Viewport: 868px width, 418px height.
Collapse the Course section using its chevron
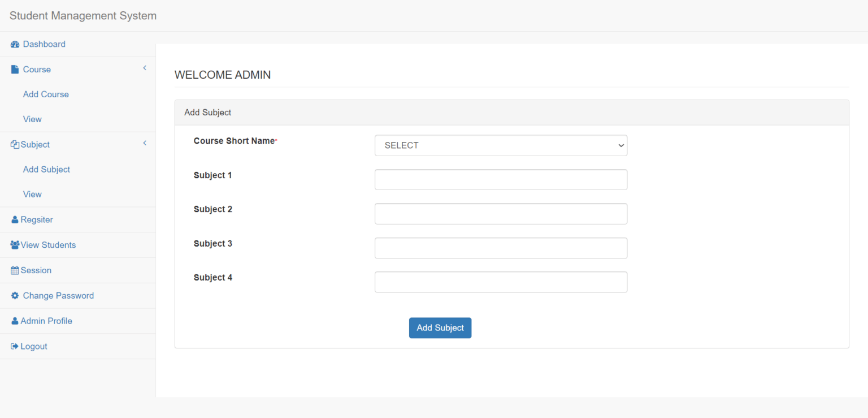point(145,67)
